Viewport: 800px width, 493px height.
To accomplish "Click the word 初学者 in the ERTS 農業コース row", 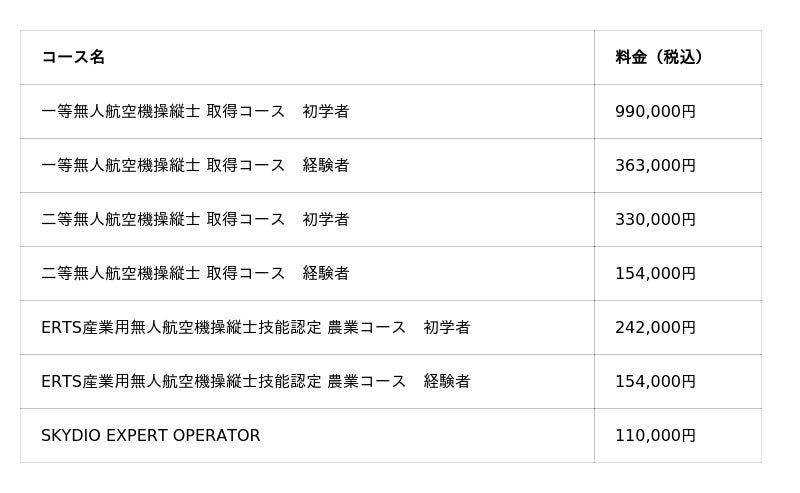I will click(447, 328).
